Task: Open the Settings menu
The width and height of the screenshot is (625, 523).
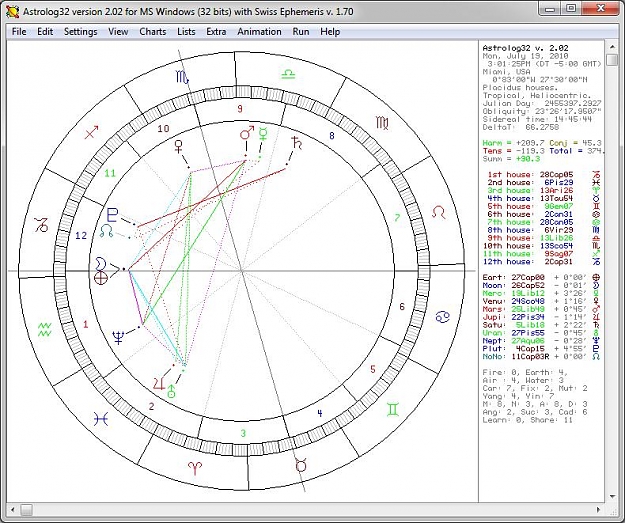Action: tap(81, 31)
